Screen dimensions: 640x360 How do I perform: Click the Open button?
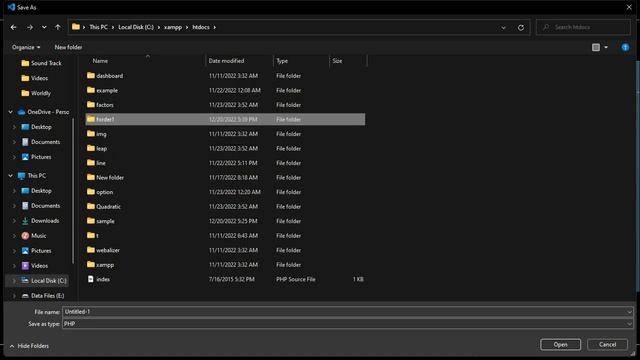pos(560,344)
